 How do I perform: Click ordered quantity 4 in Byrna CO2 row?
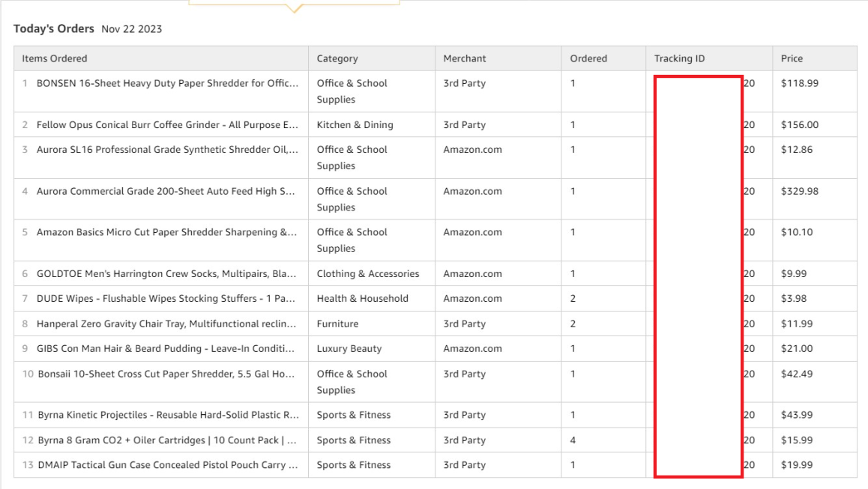click(573, 440)
